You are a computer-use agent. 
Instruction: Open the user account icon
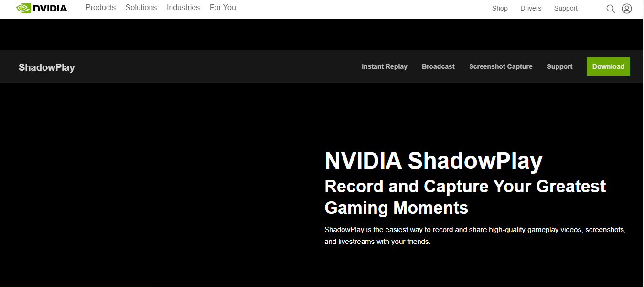(627, 9)
